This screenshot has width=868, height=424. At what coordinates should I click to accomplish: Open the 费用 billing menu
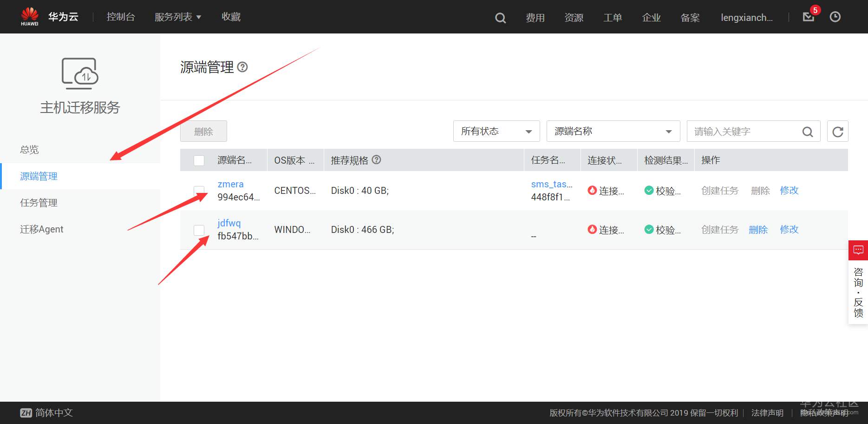535,18
